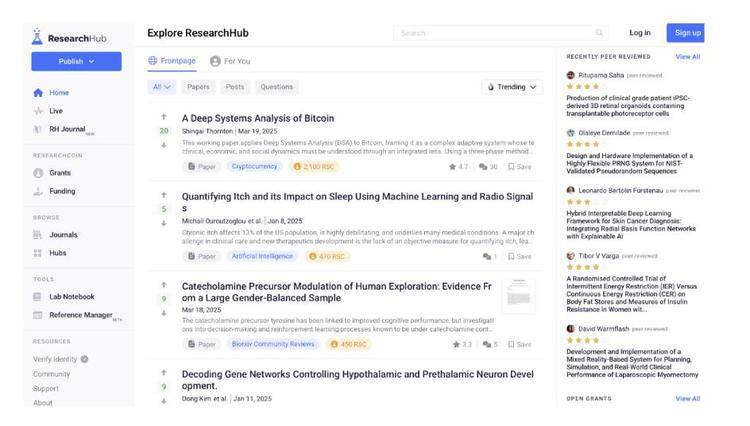Open RH Journal from sidebar
The width and height of the screenshot is (750, 426).
click(x=67, y=129)
